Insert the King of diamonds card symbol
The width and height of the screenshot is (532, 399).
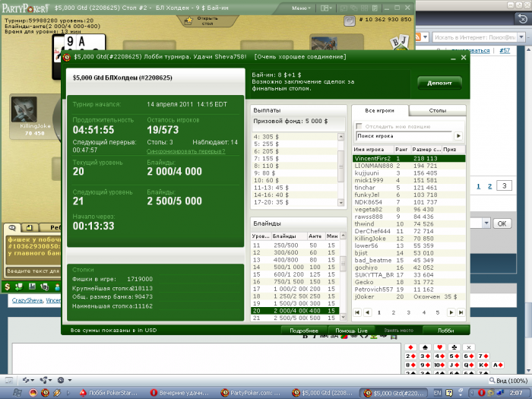pyautogui.click(x=483, y=365)
